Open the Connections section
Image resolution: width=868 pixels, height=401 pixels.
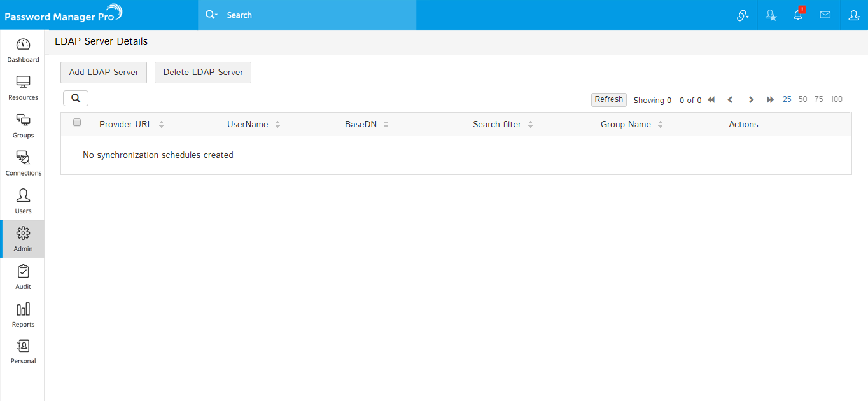pos(23,164)
